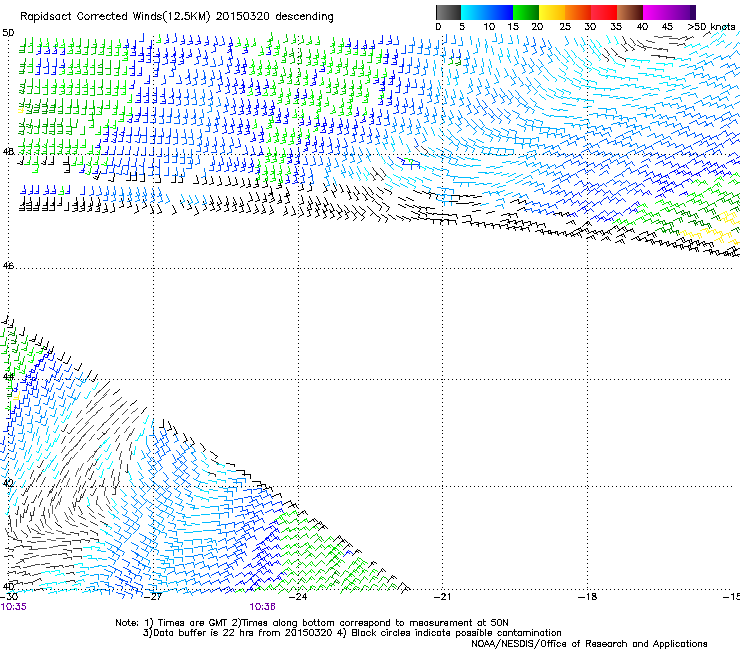
Task: Click the '10' legend scale label
Action: (489, 27)
